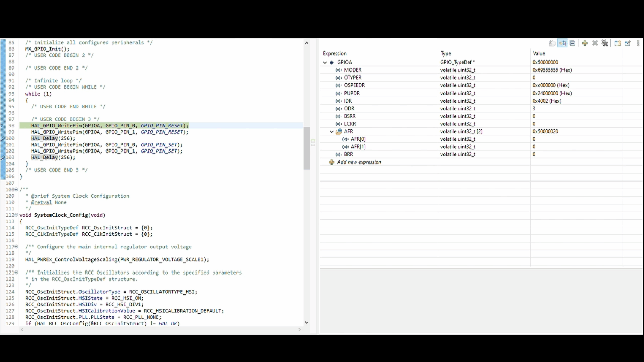
Task: Click the variable icon beside BSRR
Action: [339, 116]
